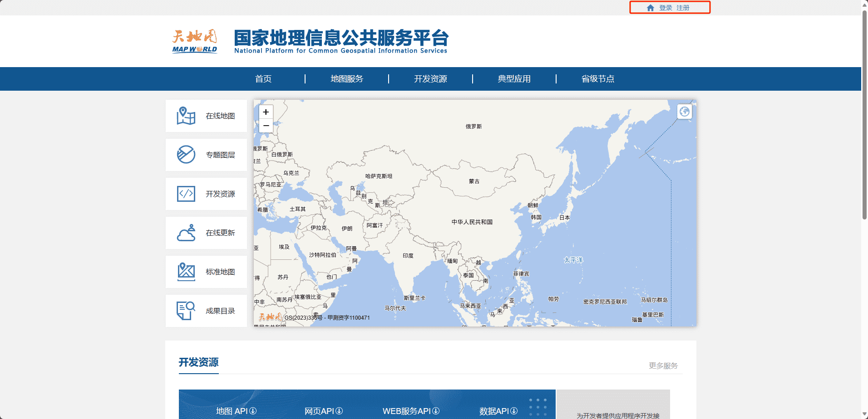Open the 典型应用 navigation item
This screenshot has height=419, width=868.
[514, 79]
